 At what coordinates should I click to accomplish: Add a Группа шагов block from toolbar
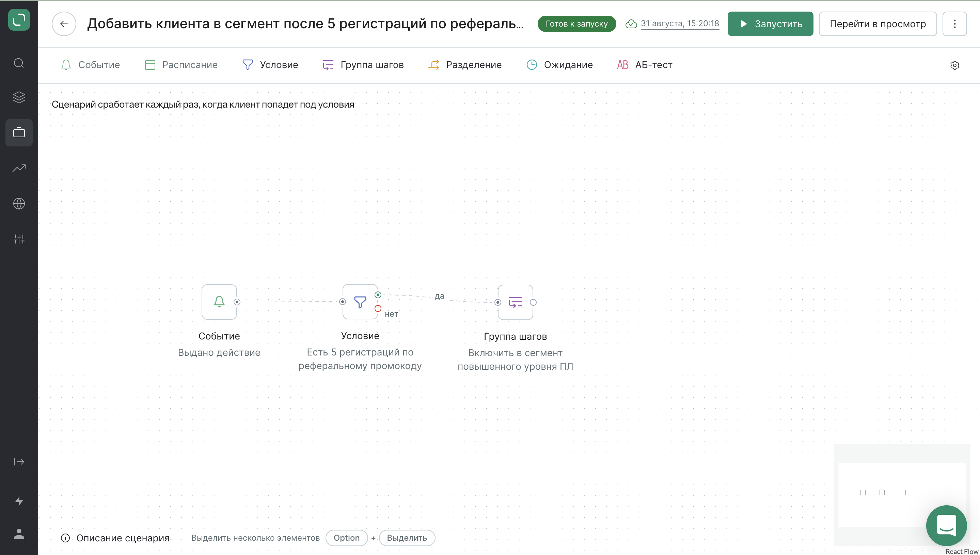pos(363,65)
